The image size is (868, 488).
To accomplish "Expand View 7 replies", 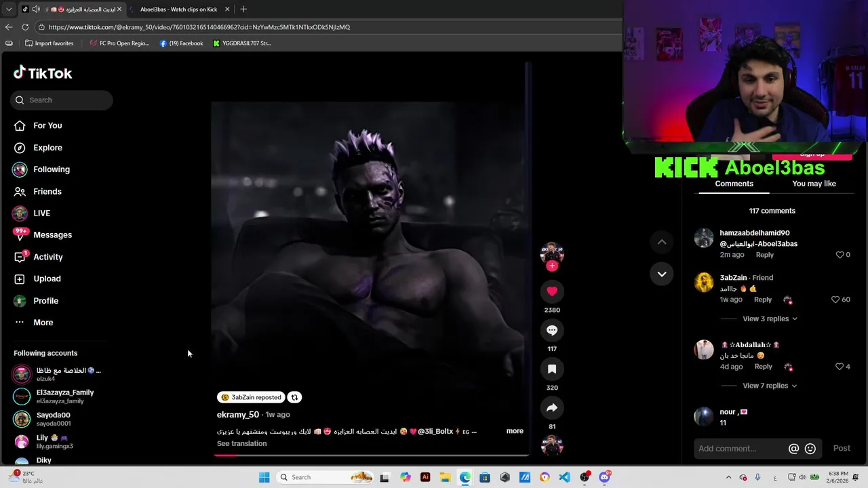I will [x=770, y=386].
